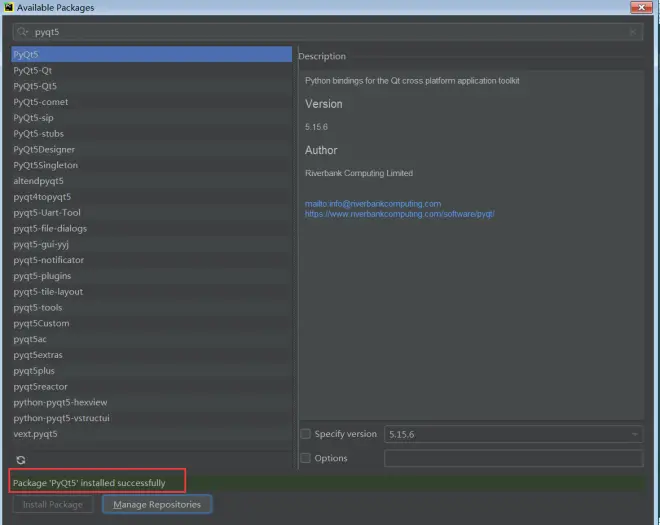The image size is (660, 525).
Task: Enable the Specify version checkbox
Action: pyautogui.click(x=306, y=434)
